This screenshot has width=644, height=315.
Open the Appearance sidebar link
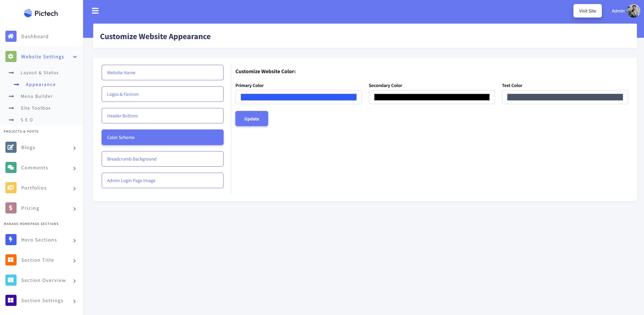point(41,84)
